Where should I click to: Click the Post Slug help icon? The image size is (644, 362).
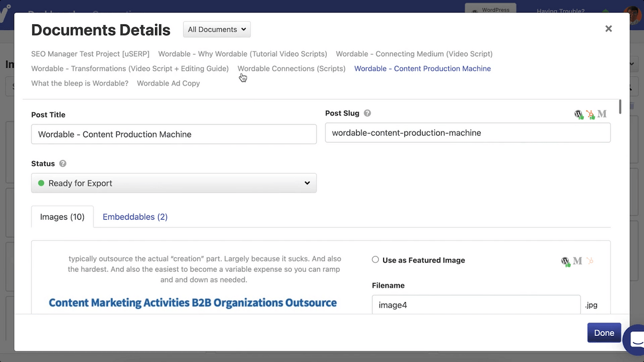[x=368, y=113]
